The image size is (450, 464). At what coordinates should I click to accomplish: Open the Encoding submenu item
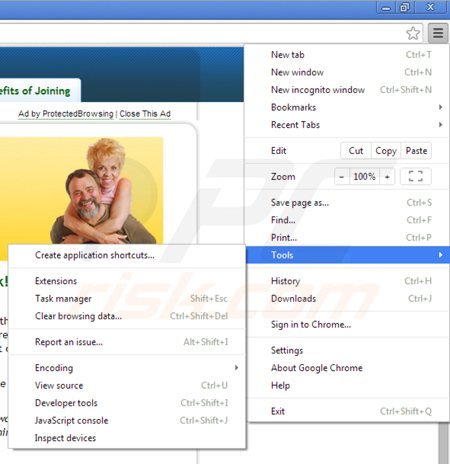tap(127, 368)
